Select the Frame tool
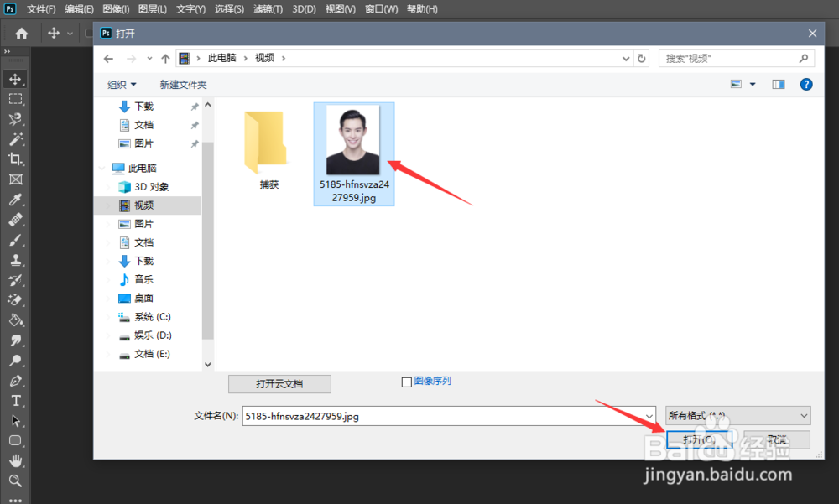Screen dimensions: 839x504 (15, 179)
